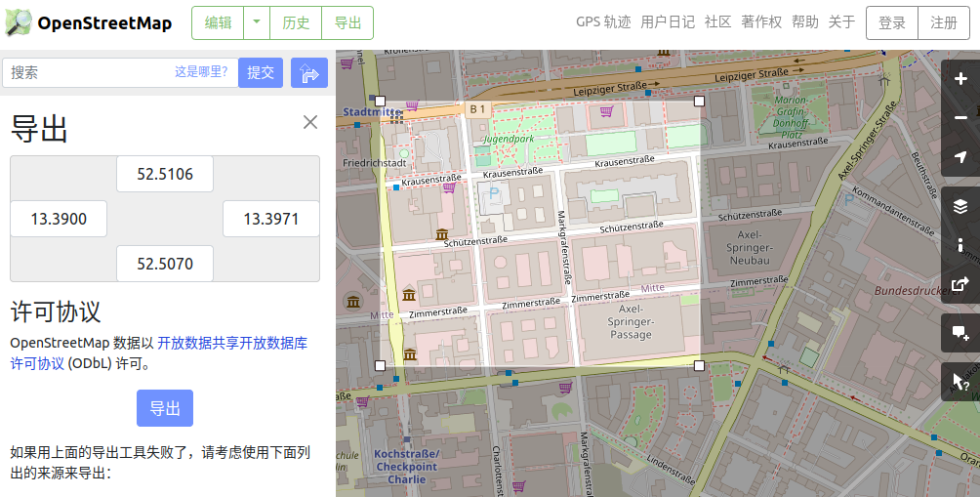
Task: Click the Jugendpark label on map
Action: tap(509, 139)
